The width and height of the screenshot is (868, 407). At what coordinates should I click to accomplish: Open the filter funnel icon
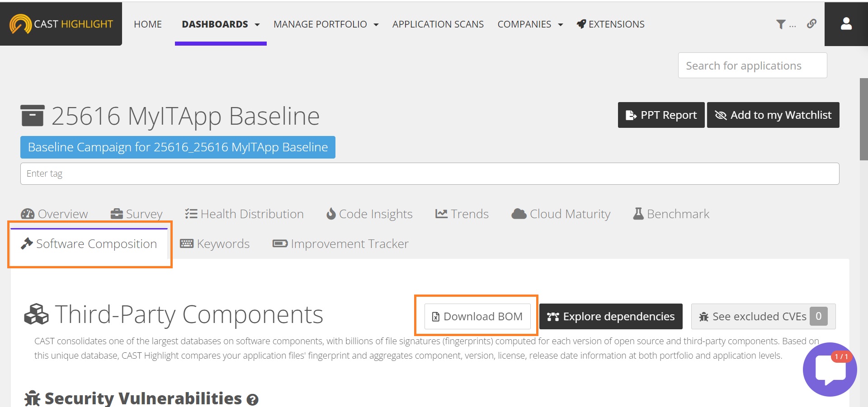tap(781, 24)
